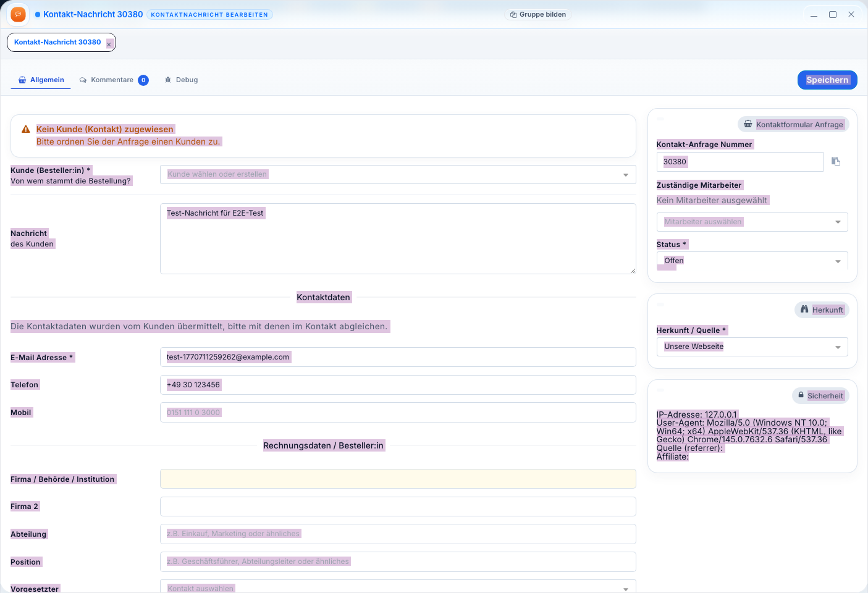Click the Herkunft binoculars badge

tap(822, 309)
